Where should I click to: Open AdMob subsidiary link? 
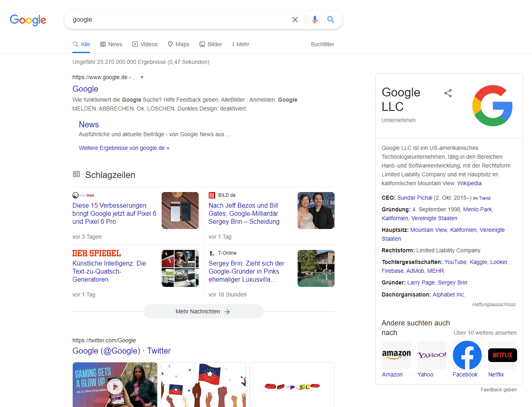(415, 271)
